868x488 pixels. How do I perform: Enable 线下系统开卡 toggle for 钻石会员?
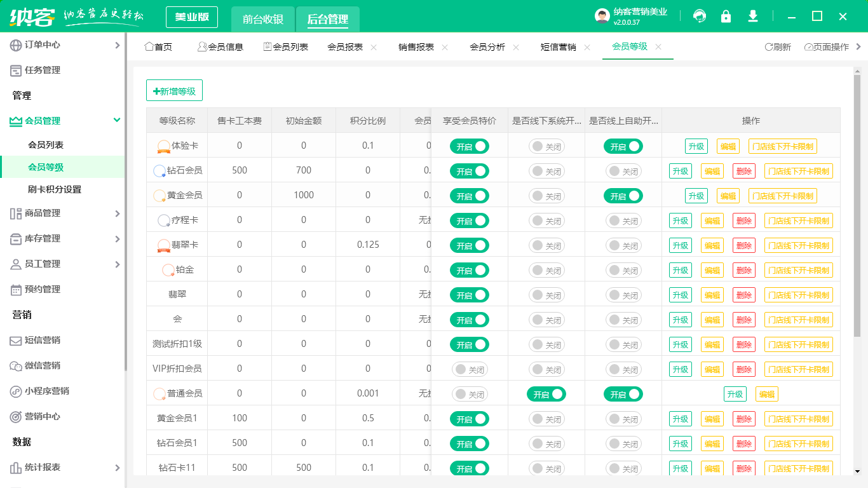coord(546,172)
